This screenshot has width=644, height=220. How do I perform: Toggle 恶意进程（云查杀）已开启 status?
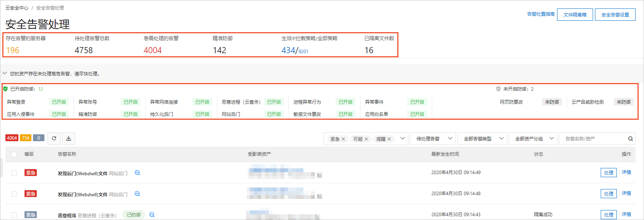click(x=274, y=102)
